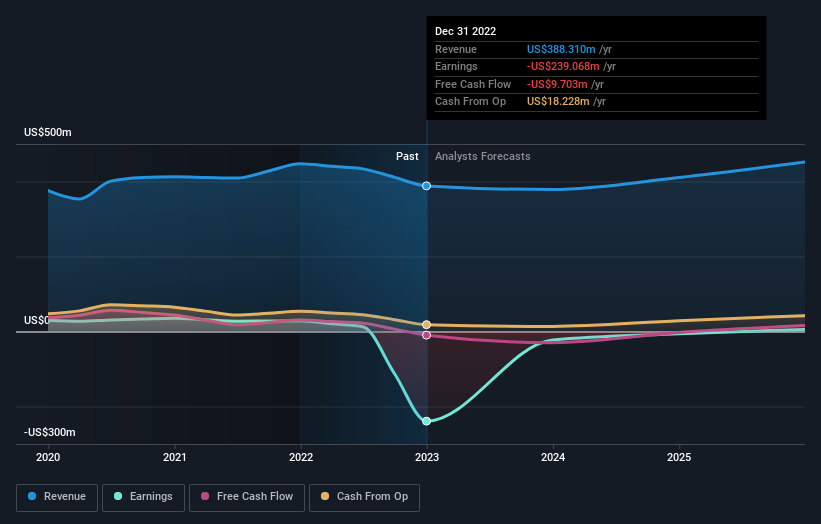The image size is (821, 524).
Task: Select the Revenue data point at 2023
Action: click(427, 186)
